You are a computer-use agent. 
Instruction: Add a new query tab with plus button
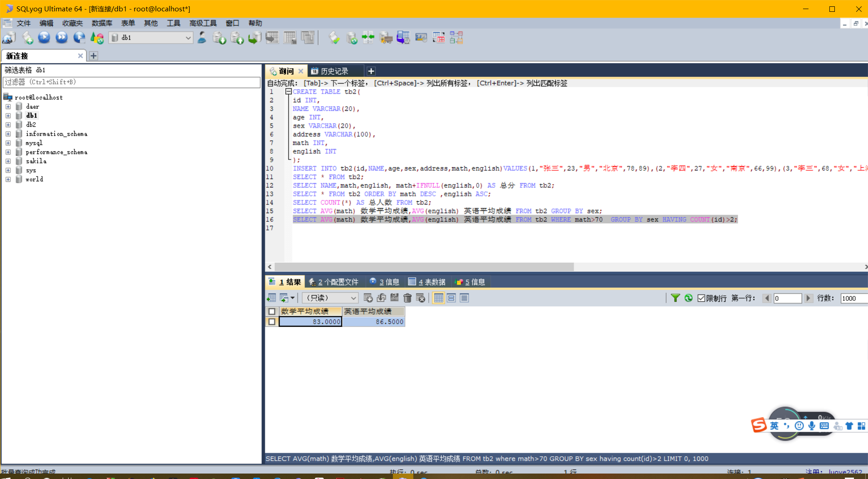point(371,71)
